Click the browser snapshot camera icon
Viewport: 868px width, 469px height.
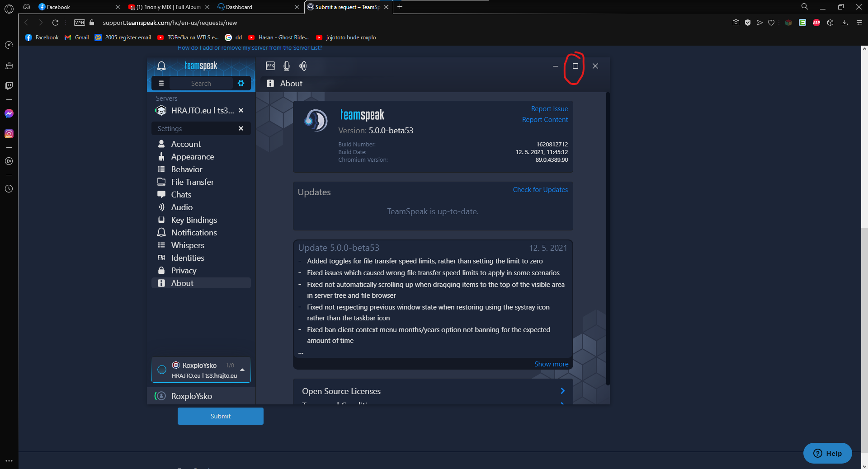coord(736,23)
